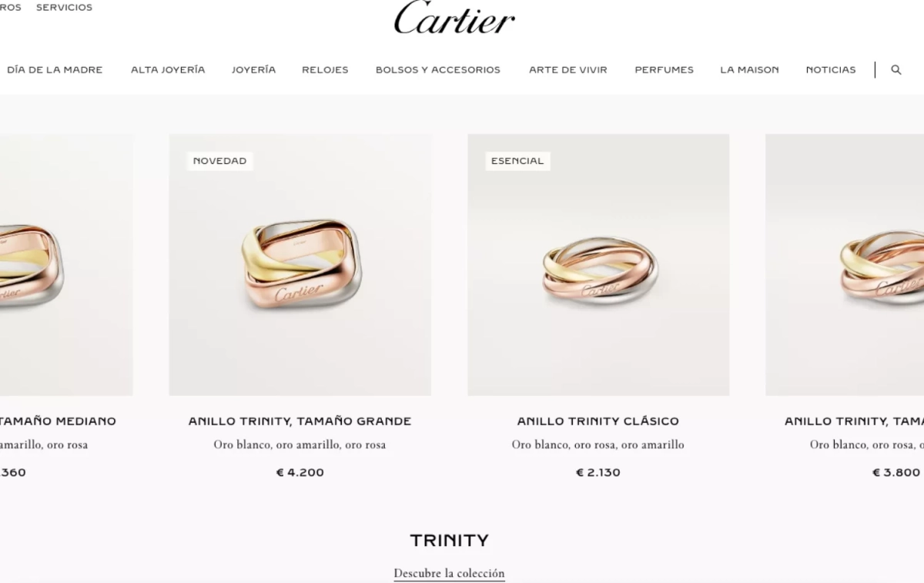Open the Arte de Vivir section
The image size is (924, 583).
click(x=568, y=69)
